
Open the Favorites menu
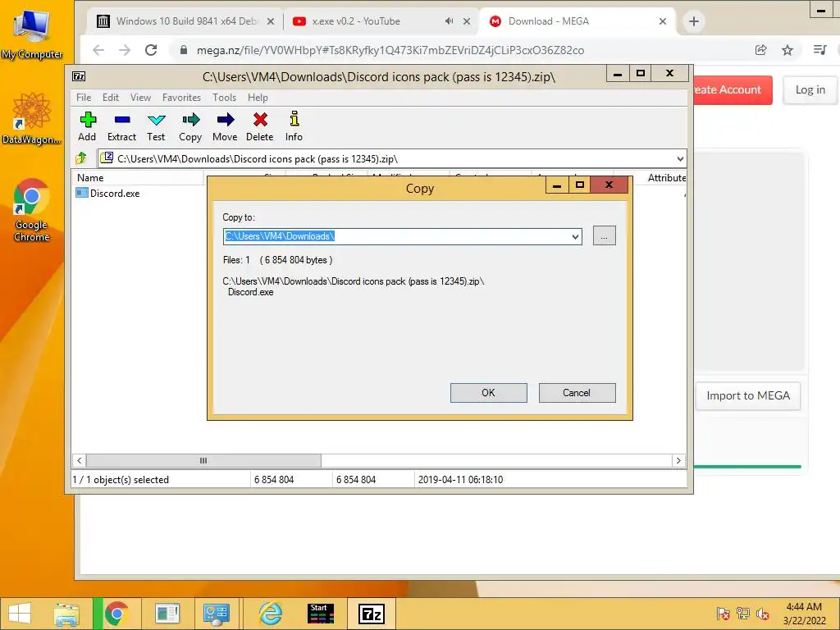point(181,98)
